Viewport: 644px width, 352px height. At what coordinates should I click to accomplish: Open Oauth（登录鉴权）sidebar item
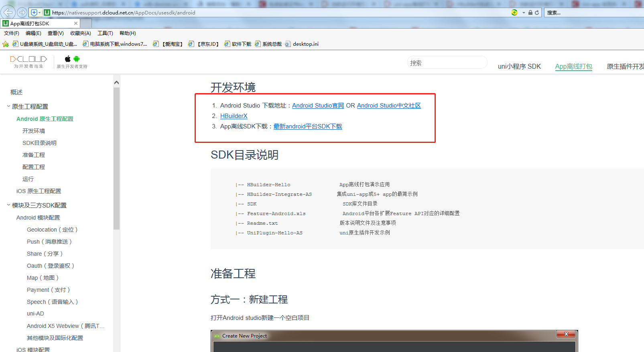(51, 266)
